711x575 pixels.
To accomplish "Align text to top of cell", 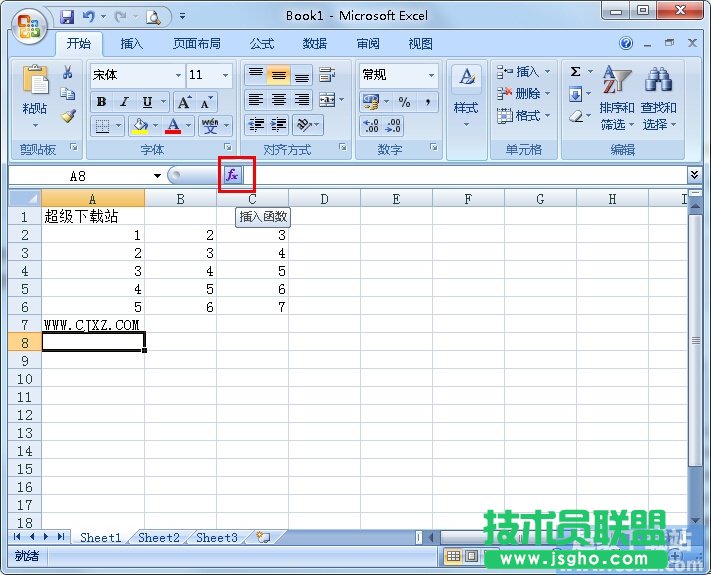I will pyautogui.click(x=256, y=75).
